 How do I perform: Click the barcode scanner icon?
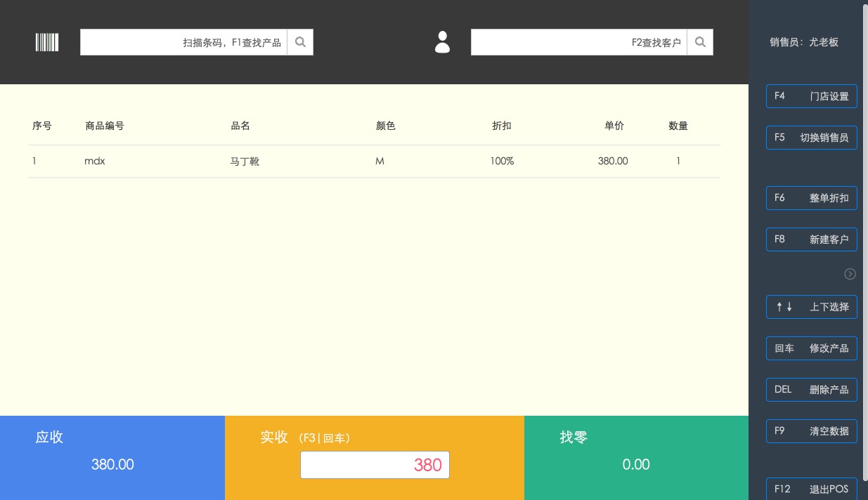click(x=47, y=42)
